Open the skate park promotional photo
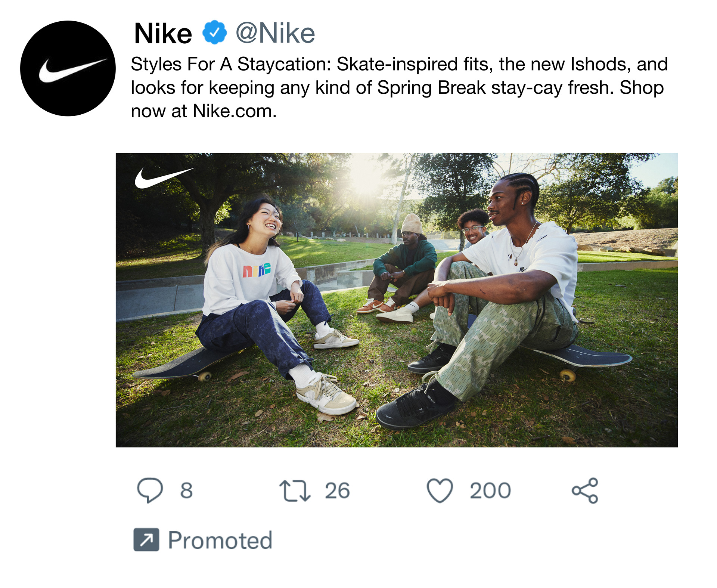 coord(397,300)
